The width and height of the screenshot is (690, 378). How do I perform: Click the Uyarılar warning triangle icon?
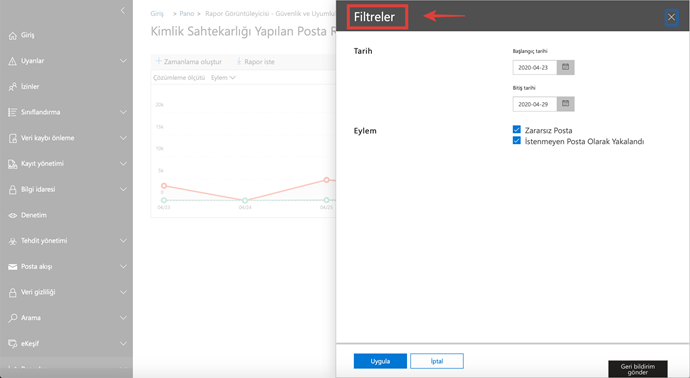(x=13, y=61)
